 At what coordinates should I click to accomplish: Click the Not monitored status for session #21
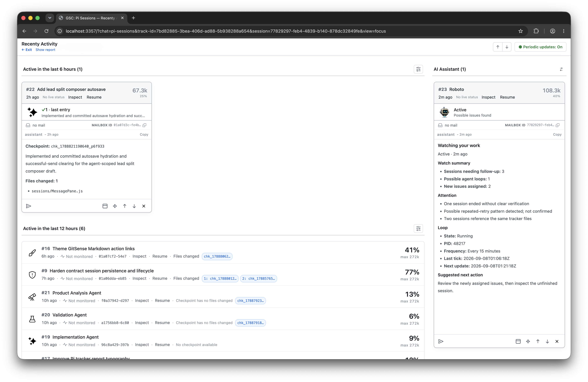[x=79, y=301]
